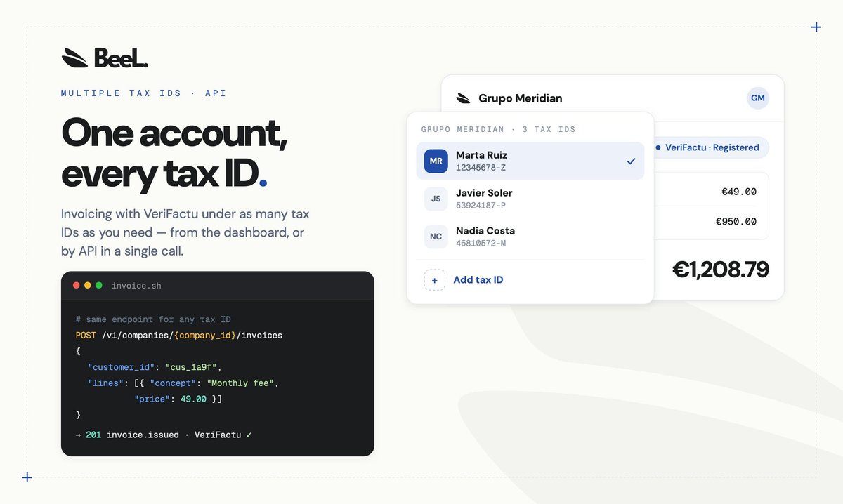The image size is (843, 504).
Task: Click the 'One account, every tax ID.' headline
Action: tap(174, 153)
